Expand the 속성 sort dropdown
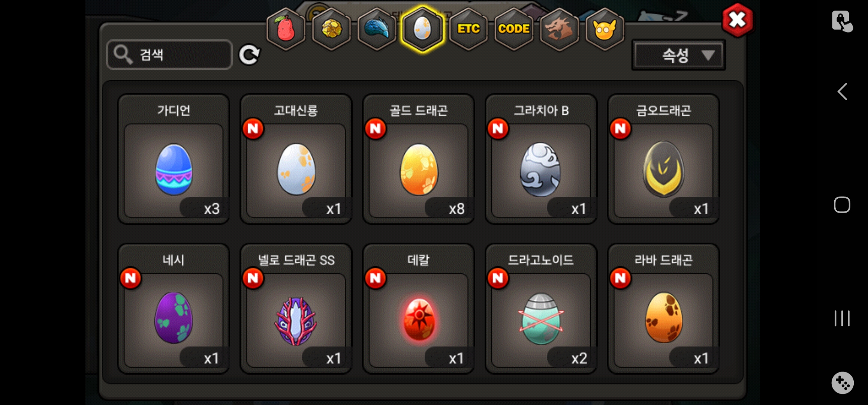The width and height of the screenshot is (868, 405). click(x=679, y=55)
